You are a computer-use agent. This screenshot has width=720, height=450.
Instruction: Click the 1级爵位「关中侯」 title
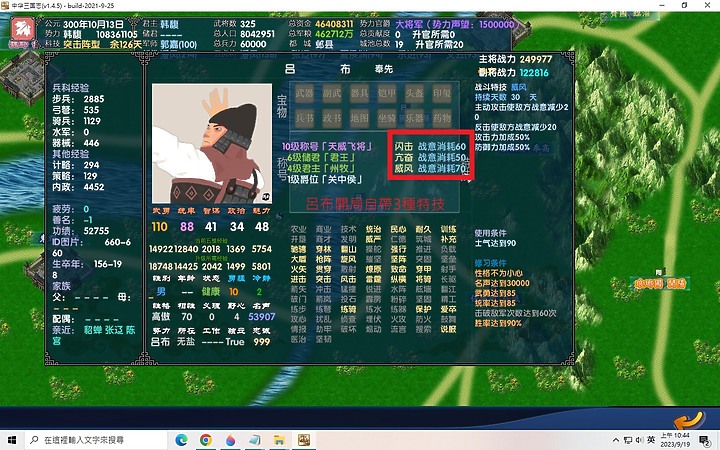point(325,180)
